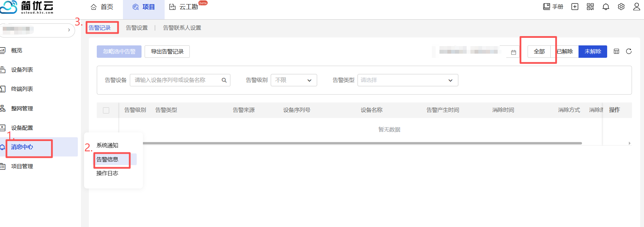Image resolution: width=644 pixels, height=227 pixels.
Task: Click the horizontal table scrollbar
Action: point(362,143)
